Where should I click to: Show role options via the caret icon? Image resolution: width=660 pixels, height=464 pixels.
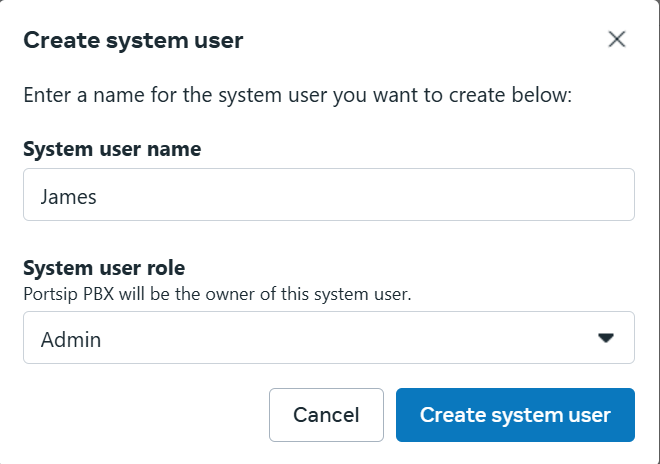click(605, 338)
